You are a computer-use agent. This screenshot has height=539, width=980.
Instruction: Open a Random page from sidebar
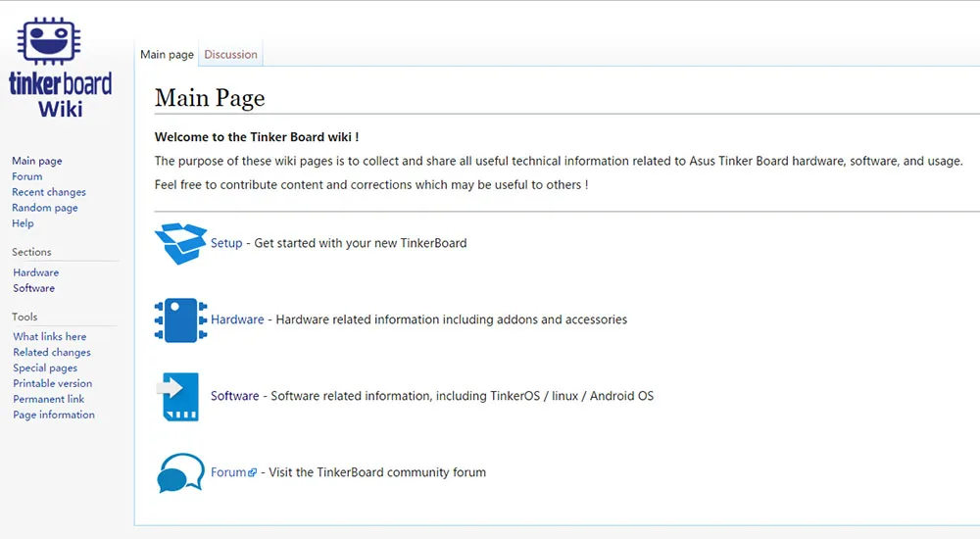tap(45, 208)
